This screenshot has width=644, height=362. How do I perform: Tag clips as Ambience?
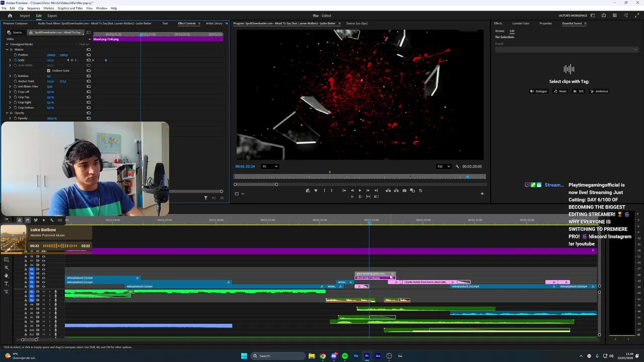tap(599, 91)
